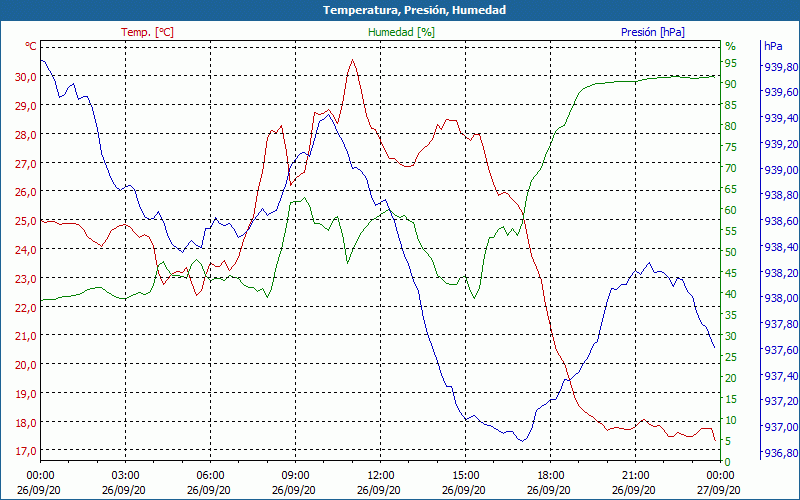
Task: Click the 24,0 temperature axis value
Action: [24, 249]
